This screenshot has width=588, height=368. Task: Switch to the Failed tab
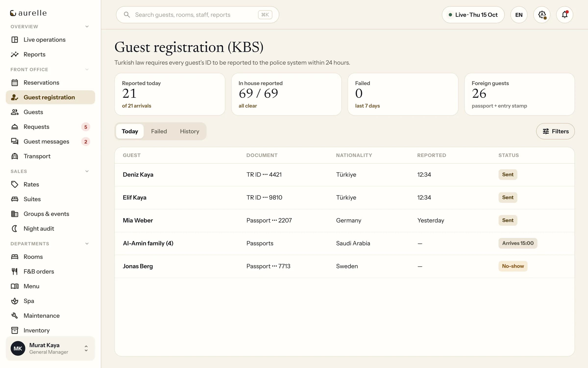pyautogui.click(x=159, y=131)
